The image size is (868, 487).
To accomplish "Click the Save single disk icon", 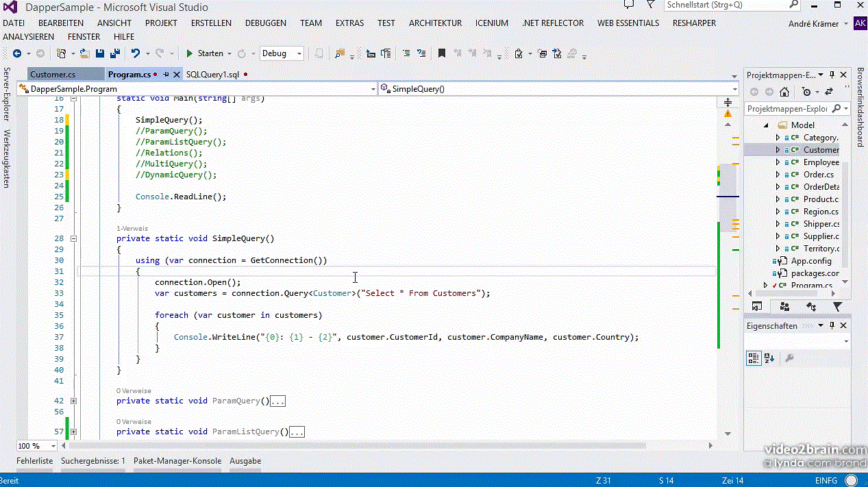I will pos(99,53).
